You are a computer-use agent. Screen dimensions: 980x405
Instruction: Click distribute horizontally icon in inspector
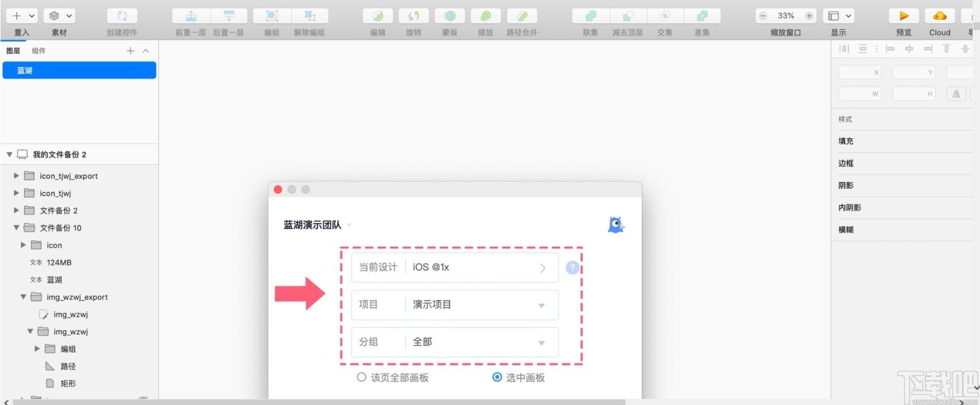point(844,48)
